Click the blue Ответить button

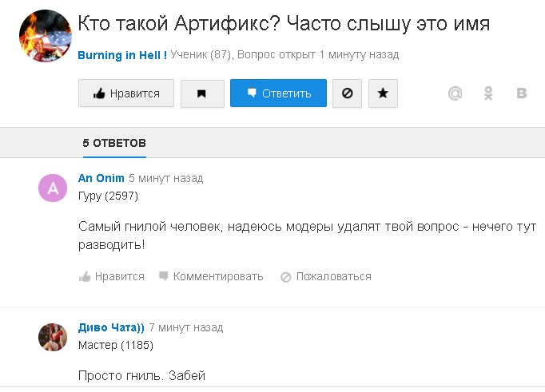tap(278, 93)
